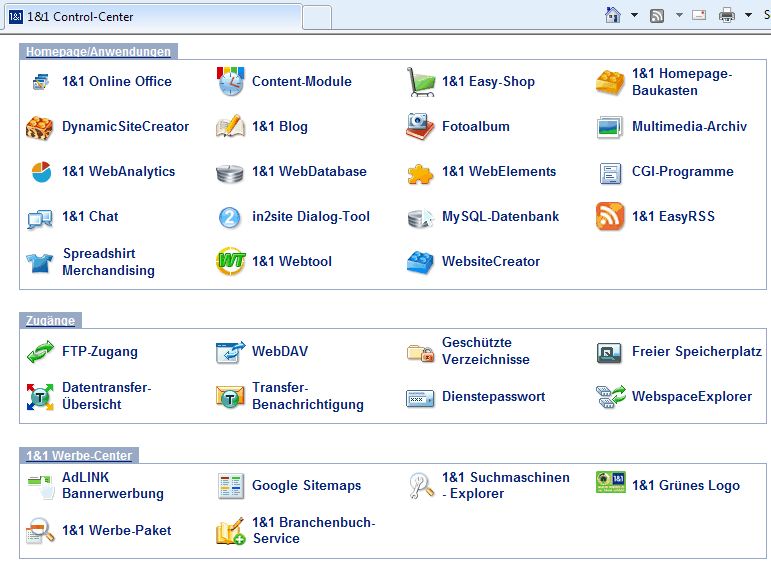This screenshot has width=771, height=563.
Task: Open the WebspaceExplorer link
Action: [x=691, y=397]
